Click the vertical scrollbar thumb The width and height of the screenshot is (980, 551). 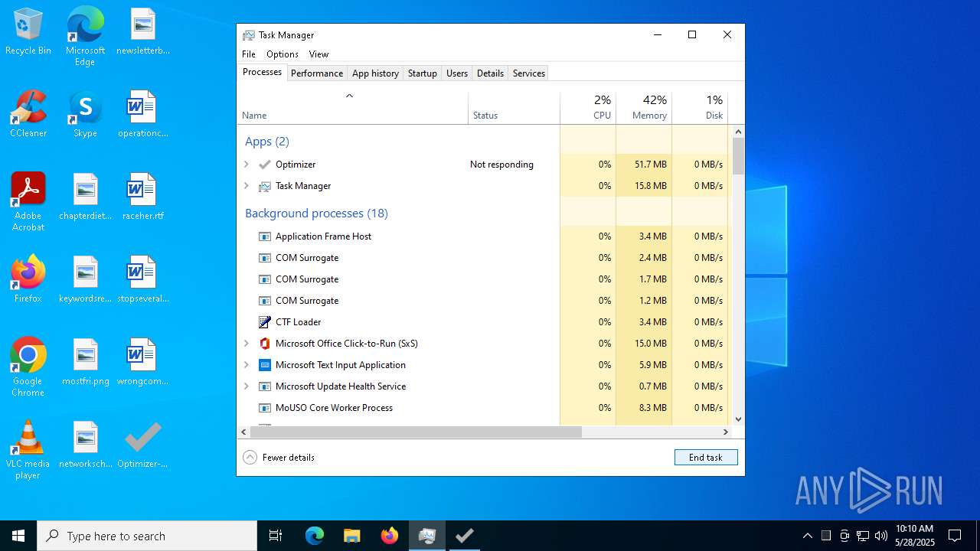point(738,156)
